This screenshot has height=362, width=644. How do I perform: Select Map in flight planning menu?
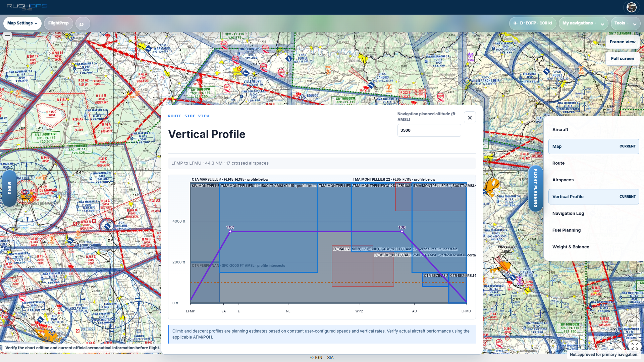[594, 146]
